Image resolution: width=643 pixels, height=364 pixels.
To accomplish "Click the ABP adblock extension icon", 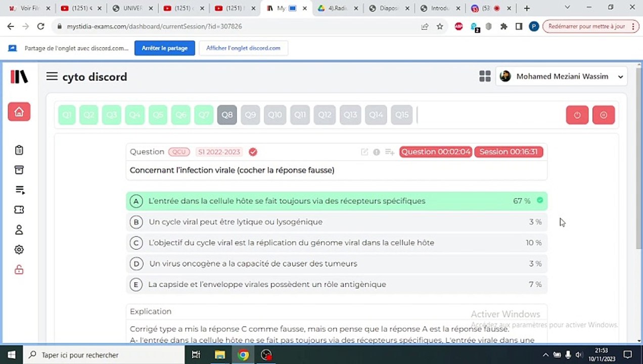I will pos(458,26).
